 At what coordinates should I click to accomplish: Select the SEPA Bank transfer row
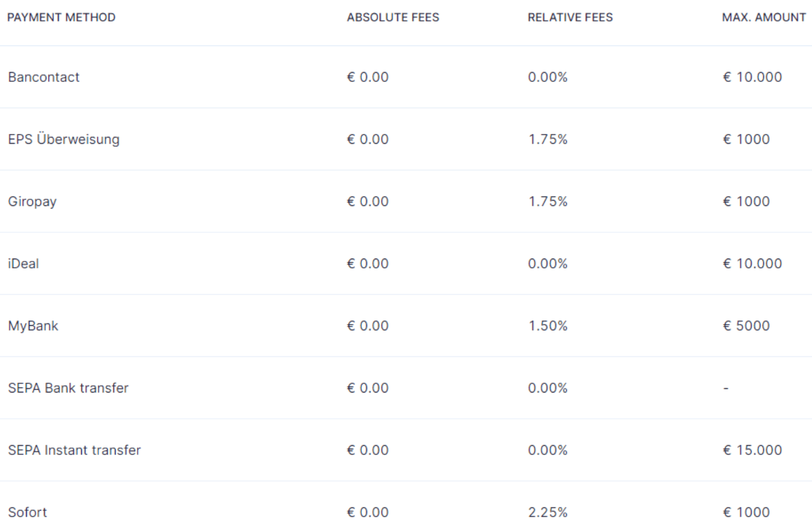click(68, 388)
